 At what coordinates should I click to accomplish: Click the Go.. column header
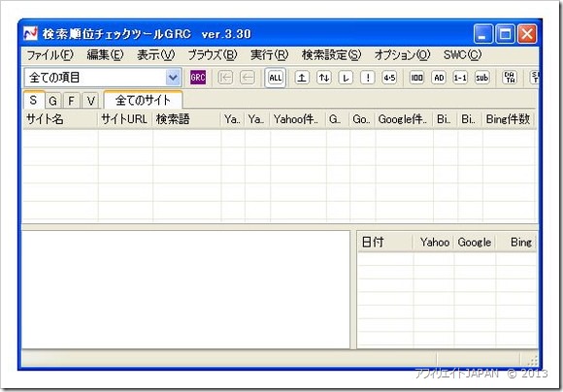point(362,119)
